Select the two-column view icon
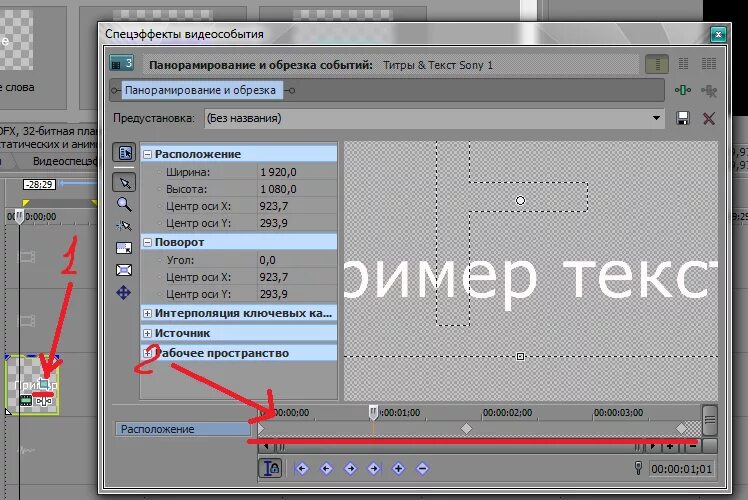 click(683, 64)
